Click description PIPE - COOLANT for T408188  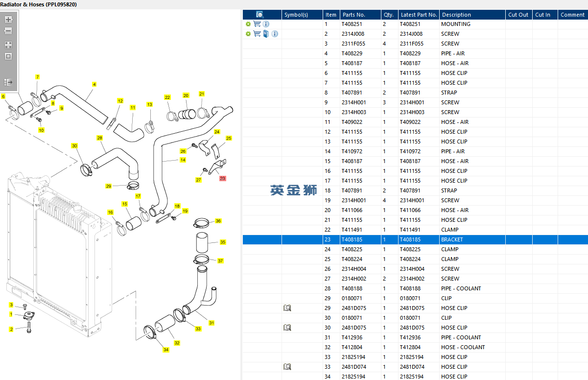[461, 288]
